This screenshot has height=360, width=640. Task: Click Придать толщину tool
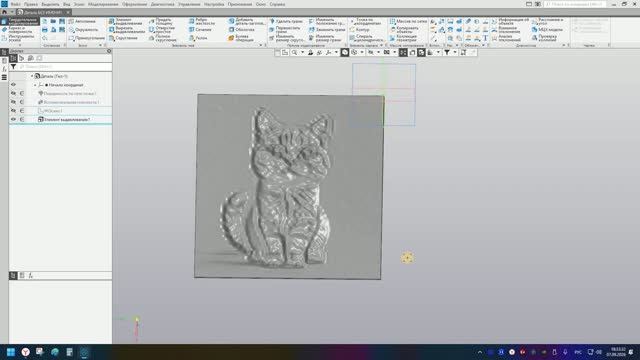[x=161, y=21]
